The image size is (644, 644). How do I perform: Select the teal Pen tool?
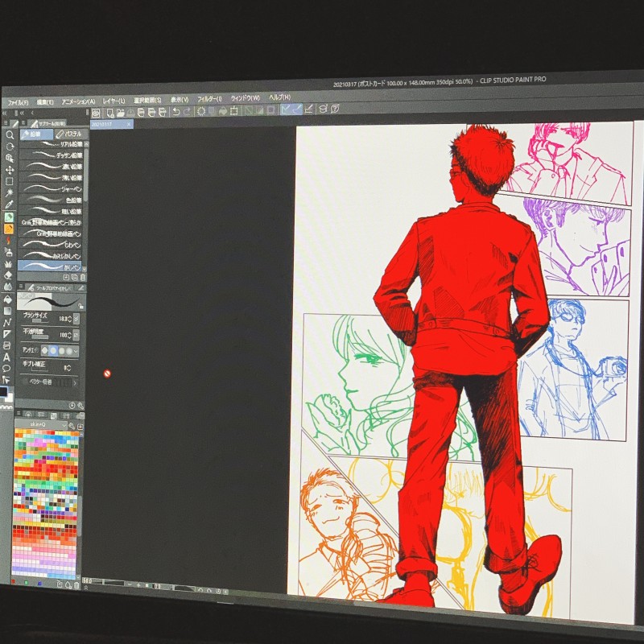click(x=9, y=217)
